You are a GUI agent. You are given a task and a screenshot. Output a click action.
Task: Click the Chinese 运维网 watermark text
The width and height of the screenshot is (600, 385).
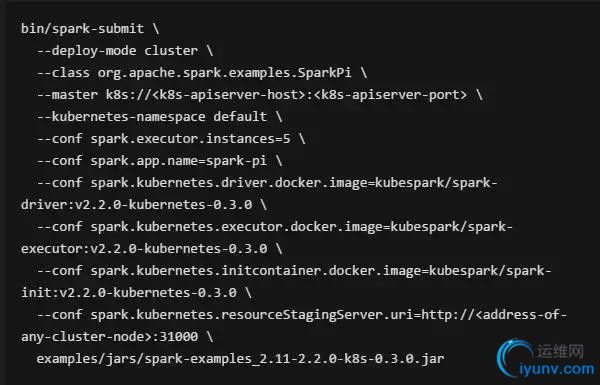pyautogui.click(x=560, y=351)
